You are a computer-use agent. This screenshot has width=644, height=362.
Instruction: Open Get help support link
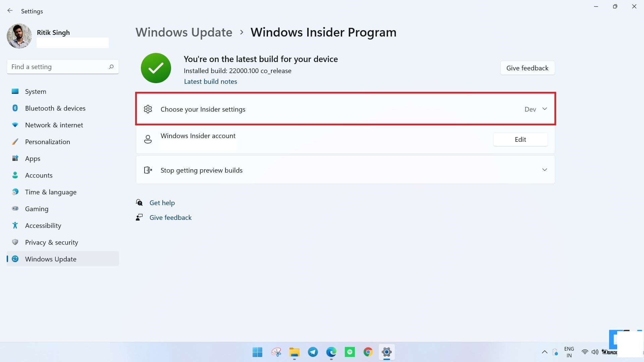point(162,202)
